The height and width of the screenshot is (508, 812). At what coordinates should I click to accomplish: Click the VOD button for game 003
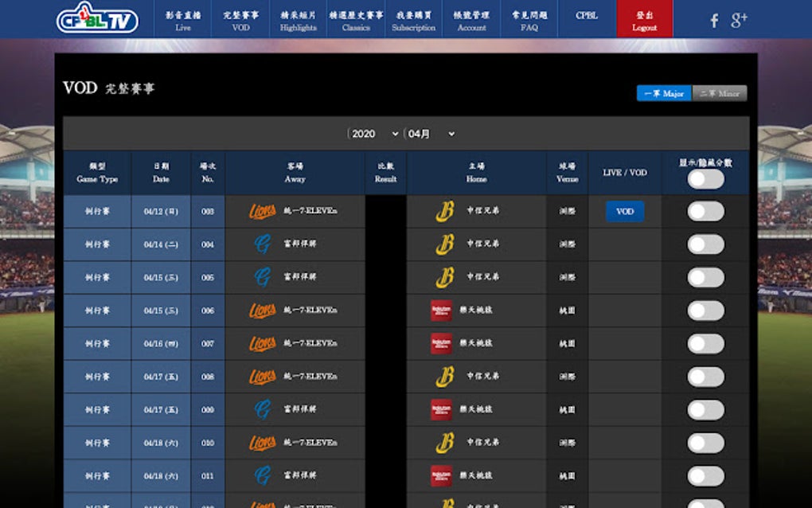pyautogui.click(x=624, y=211)
